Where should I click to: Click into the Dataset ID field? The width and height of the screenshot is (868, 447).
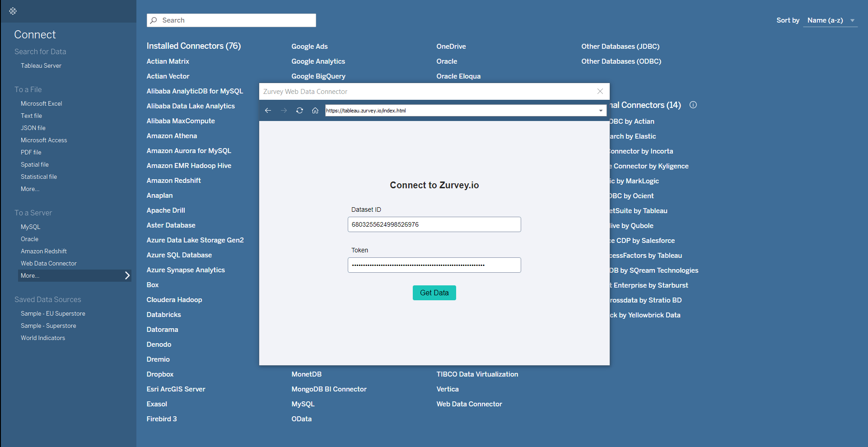point(434,224)
